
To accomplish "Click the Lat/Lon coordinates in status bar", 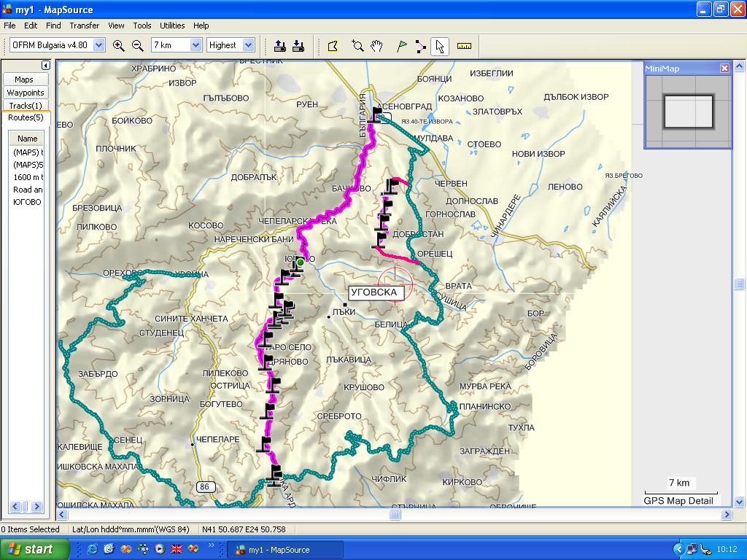I will [x=244, y=529].
